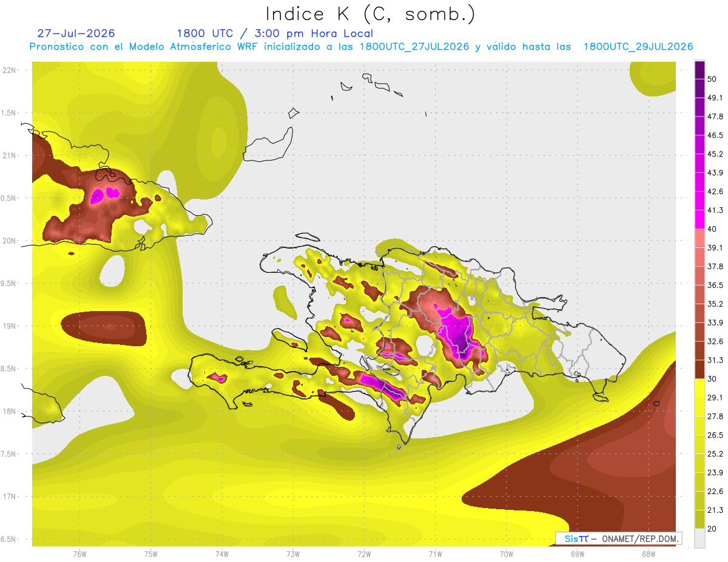Click the colorbar value '43.9'
The height and width of the screenshot is (562, 728).
click(x=715, y=173)
